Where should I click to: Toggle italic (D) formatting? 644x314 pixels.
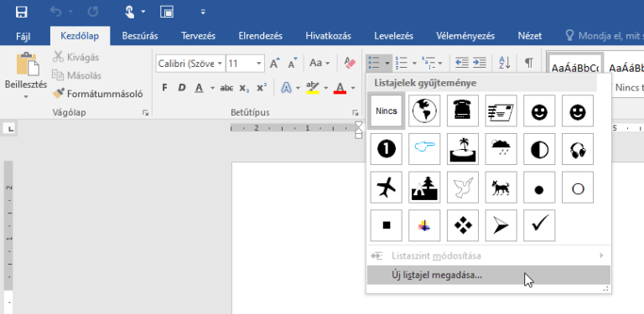pos(182,88)
